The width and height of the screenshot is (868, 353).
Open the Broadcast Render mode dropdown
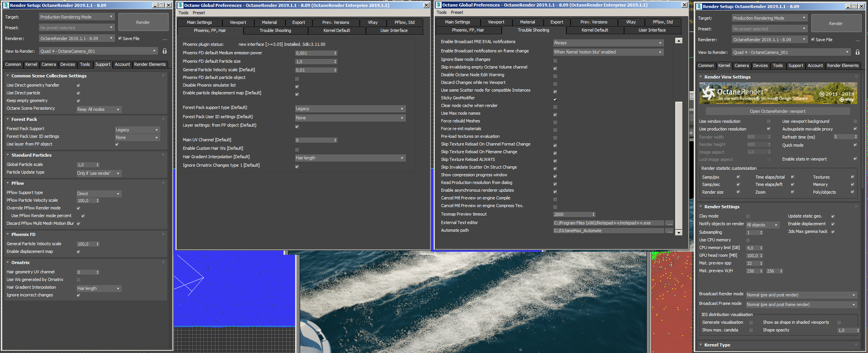click(802, 295)
